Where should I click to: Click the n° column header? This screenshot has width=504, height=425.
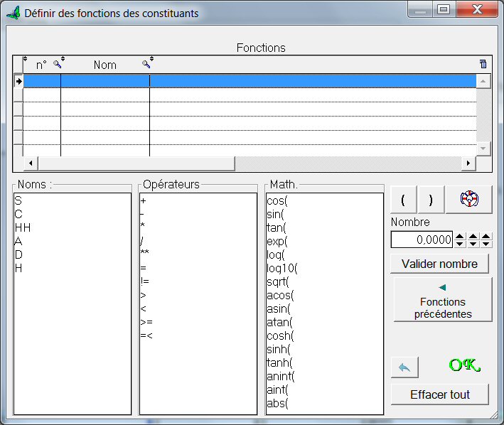pyautogui.click(x=41, y=65)
